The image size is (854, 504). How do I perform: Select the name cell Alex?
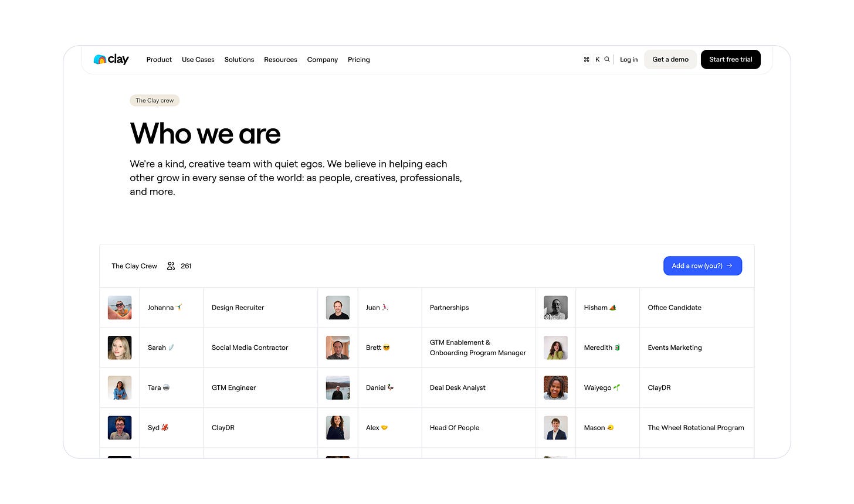click(390, 428)
